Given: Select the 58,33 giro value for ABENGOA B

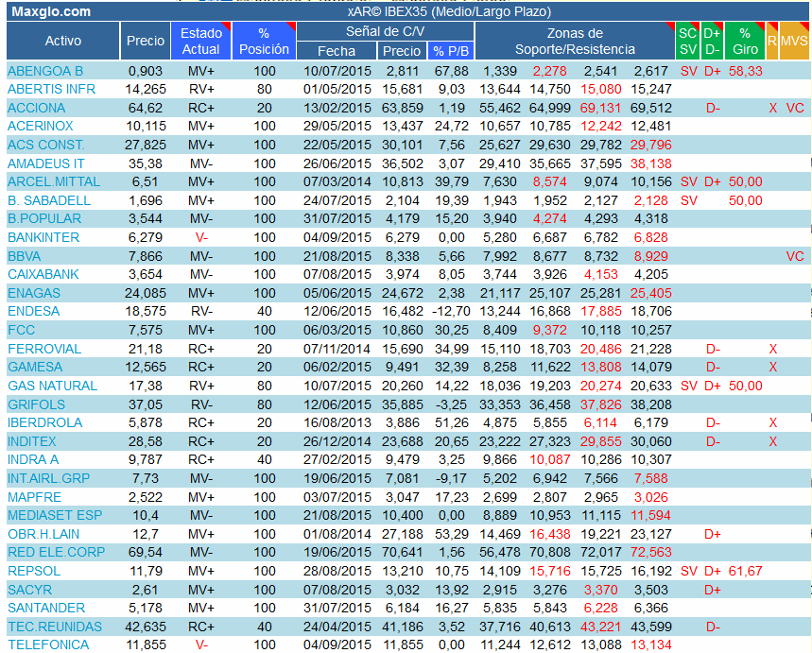Looking at the screenshot, I should (x=745, y=71).
